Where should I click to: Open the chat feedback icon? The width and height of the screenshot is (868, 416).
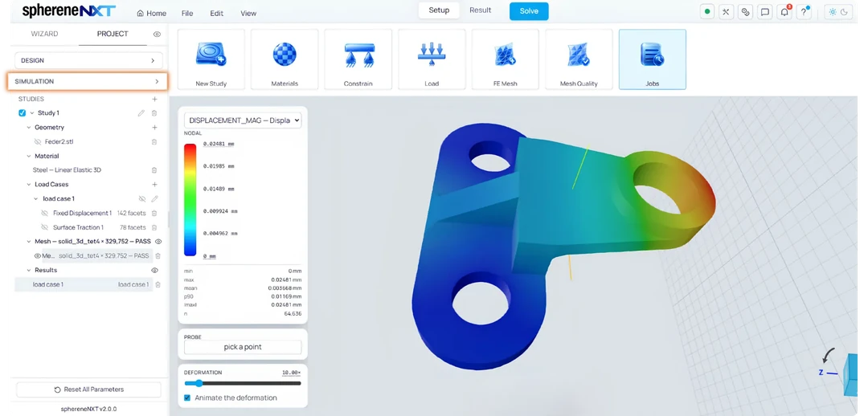765,11
